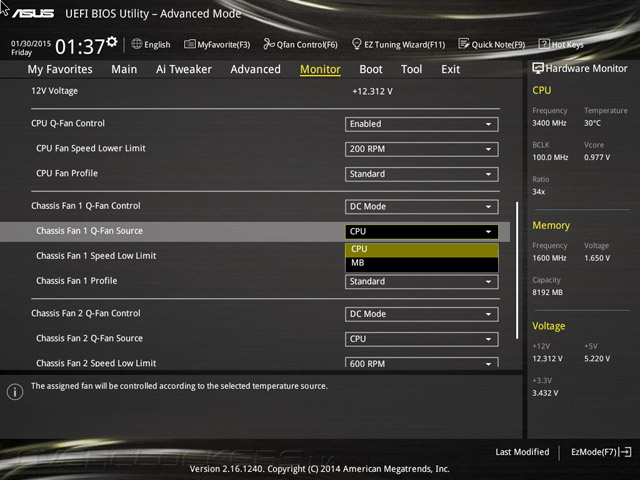Select Chassis Fan 2 Speed Low Limit label
Image resolution: width=640 pixels, height=480 pixels.
coord(96,362)
